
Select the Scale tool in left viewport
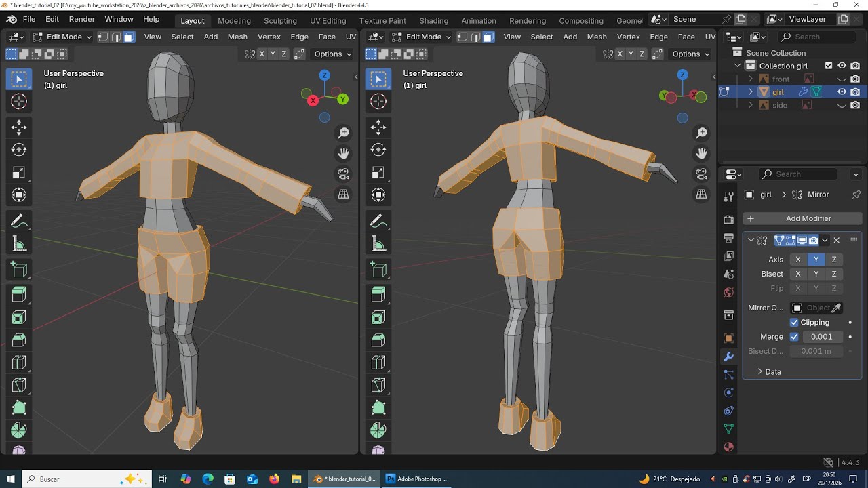point(19,172)
